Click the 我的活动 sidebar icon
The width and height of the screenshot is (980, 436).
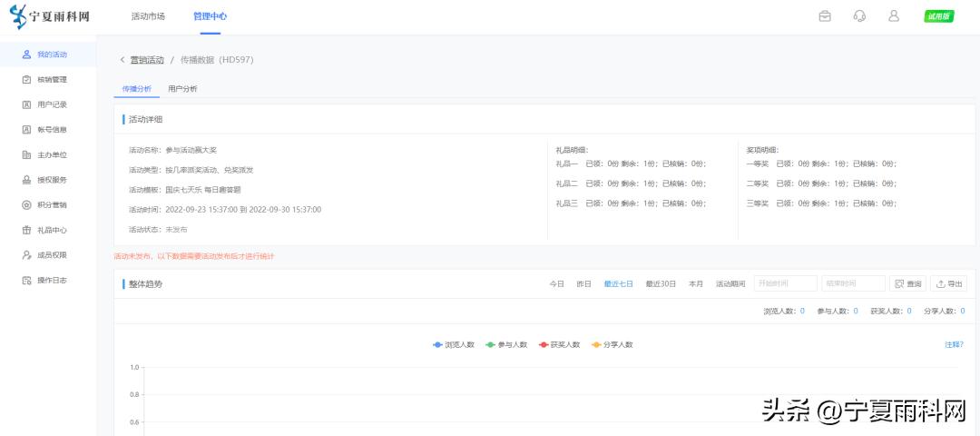tap(26, 54)
